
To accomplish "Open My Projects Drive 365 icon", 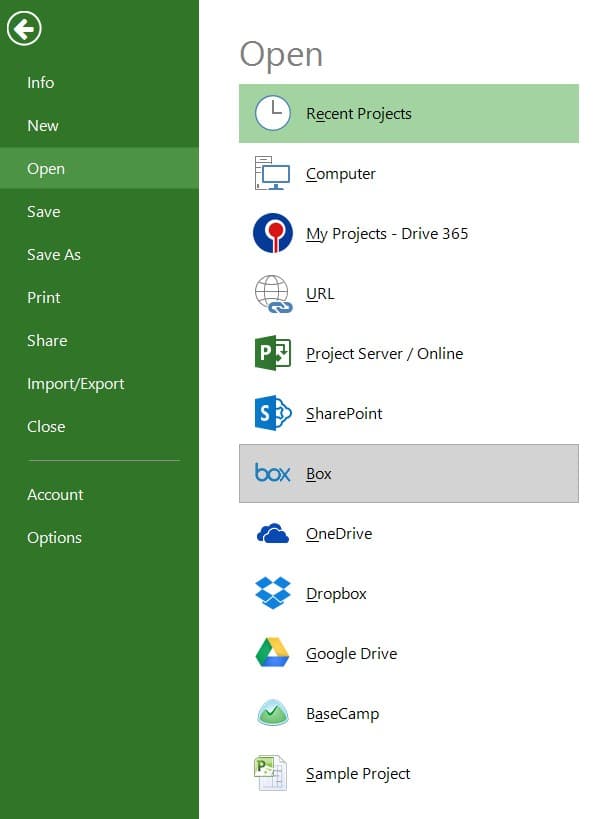I will click(x=273, y=233).
